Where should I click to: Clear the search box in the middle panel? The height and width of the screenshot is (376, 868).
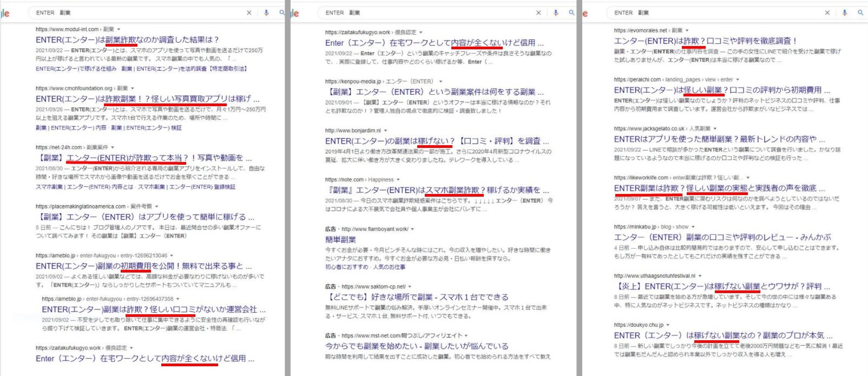pos(538,12)
